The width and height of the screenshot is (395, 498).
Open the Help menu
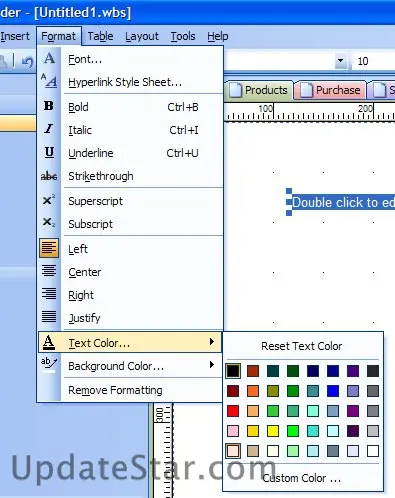pos(218,36)
